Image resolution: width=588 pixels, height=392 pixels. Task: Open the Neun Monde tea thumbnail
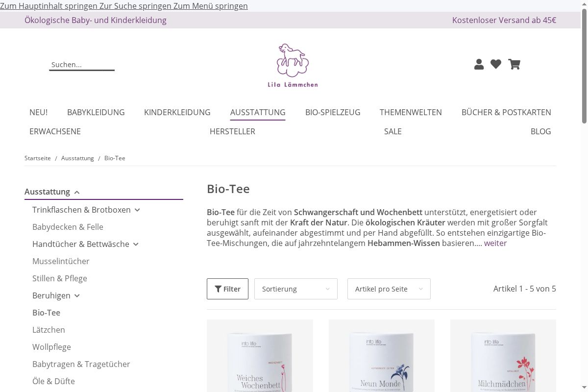tap(382, 356)
